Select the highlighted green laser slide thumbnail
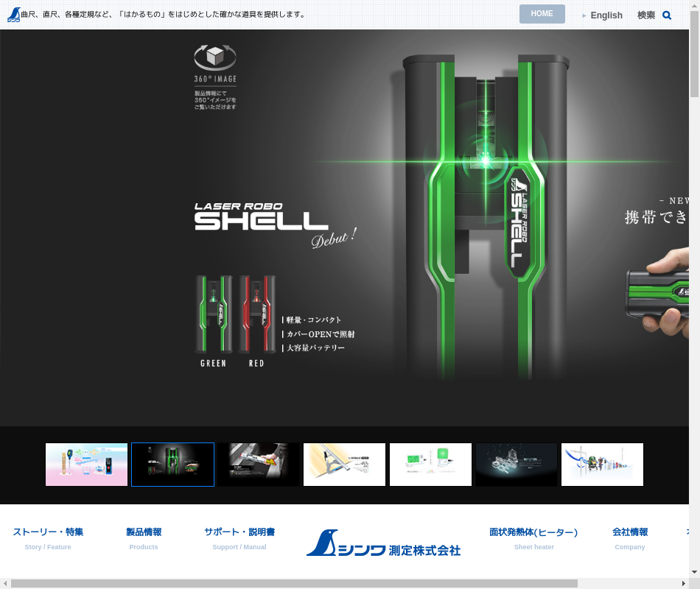The width and height of the screenshot is (700, 589). (x=172, y=465)
